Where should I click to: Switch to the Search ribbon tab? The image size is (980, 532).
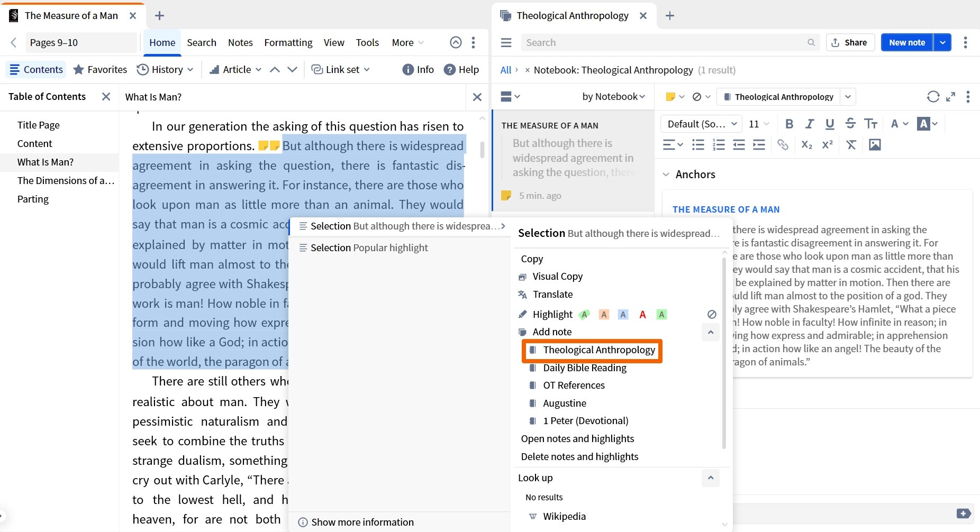(202, 43)
